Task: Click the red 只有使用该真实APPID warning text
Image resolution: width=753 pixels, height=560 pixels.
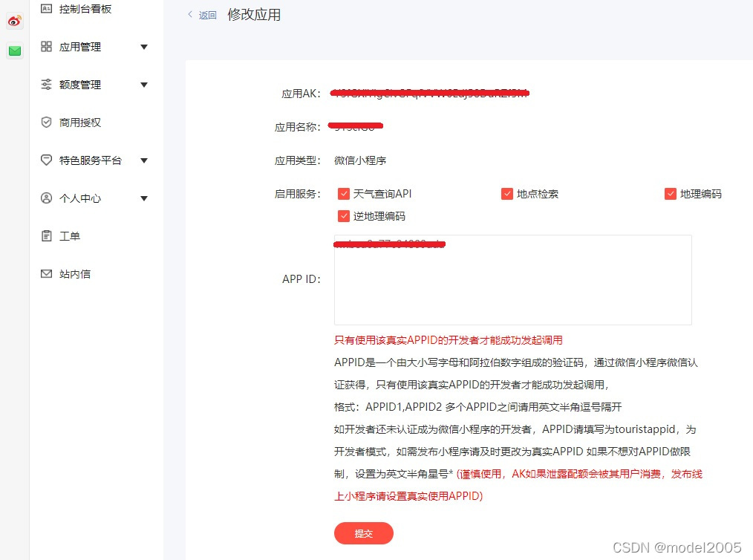Action: tap(448, 340)
